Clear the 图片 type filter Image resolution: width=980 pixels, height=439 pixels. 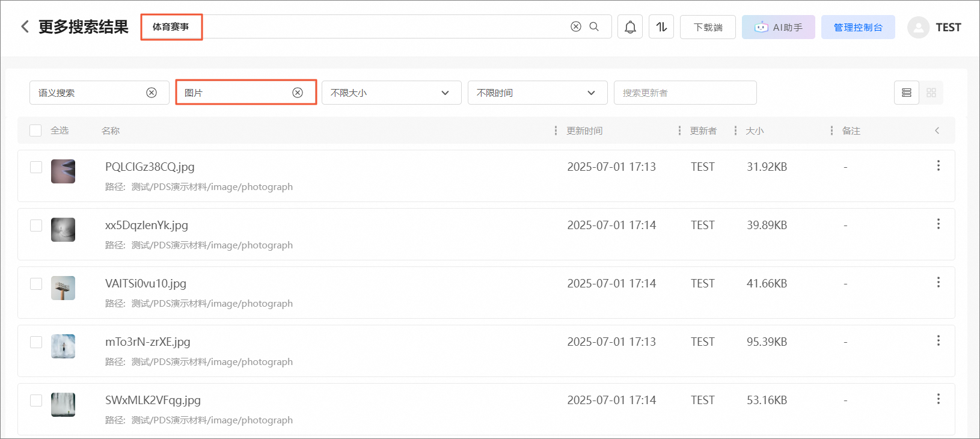click(x=298, y=93)
